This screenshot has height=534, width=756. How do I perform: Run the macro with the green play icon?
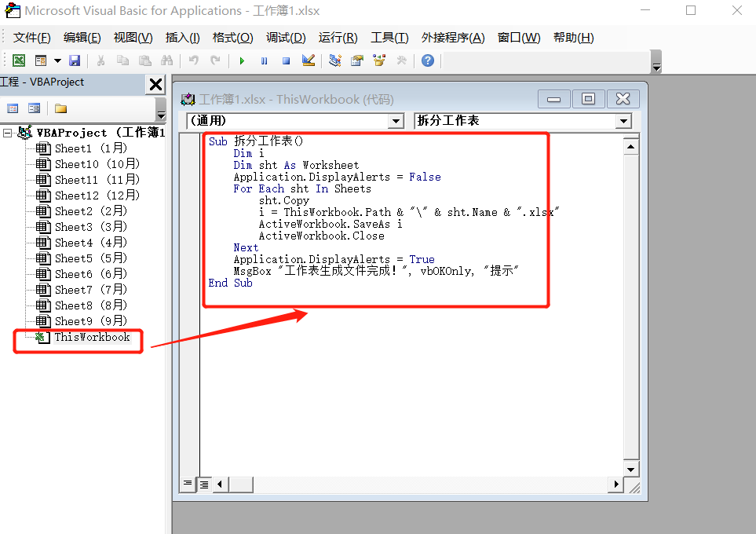point(242,60)
